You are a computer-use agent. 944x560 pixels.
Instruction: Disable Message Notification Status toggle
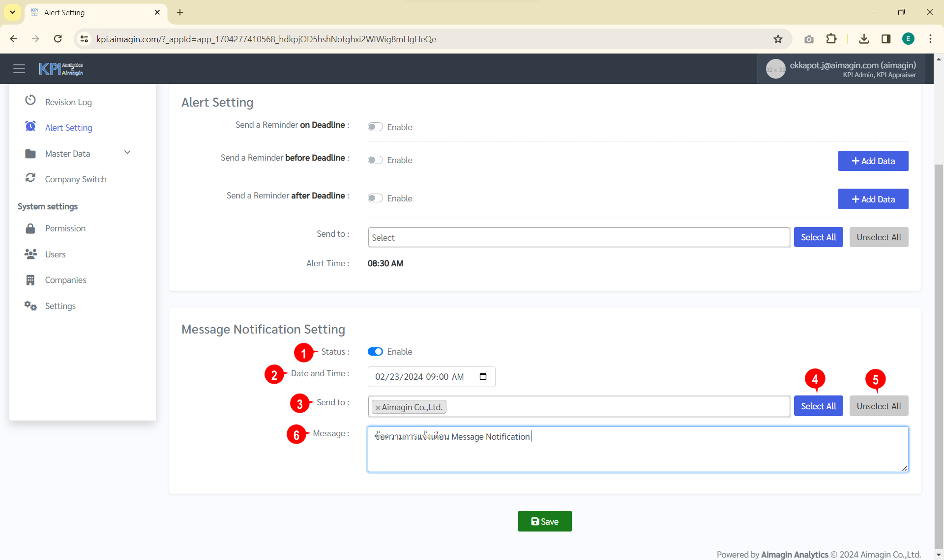pos(375,352)
